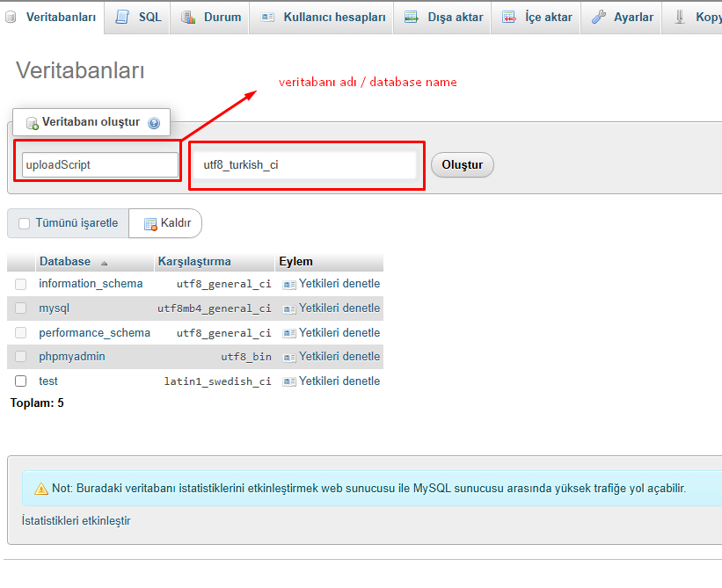The width and height of the screenshot is (722, 588).
Task: Check the Tümünü işaretle checkbox
Action: coord(24,223)
